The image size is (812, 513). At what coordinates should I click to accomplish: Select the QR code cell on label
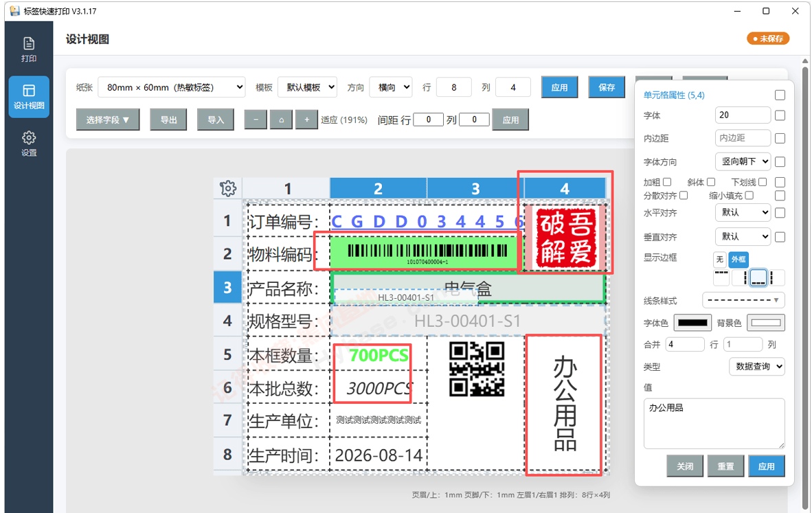[477, 369]
